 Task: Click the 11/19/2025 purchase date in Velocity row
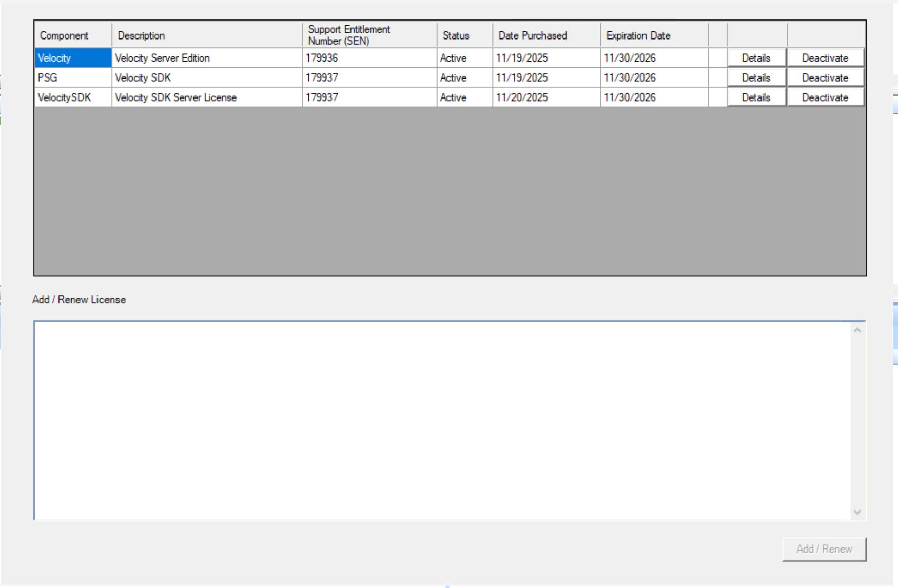point(546,58)
